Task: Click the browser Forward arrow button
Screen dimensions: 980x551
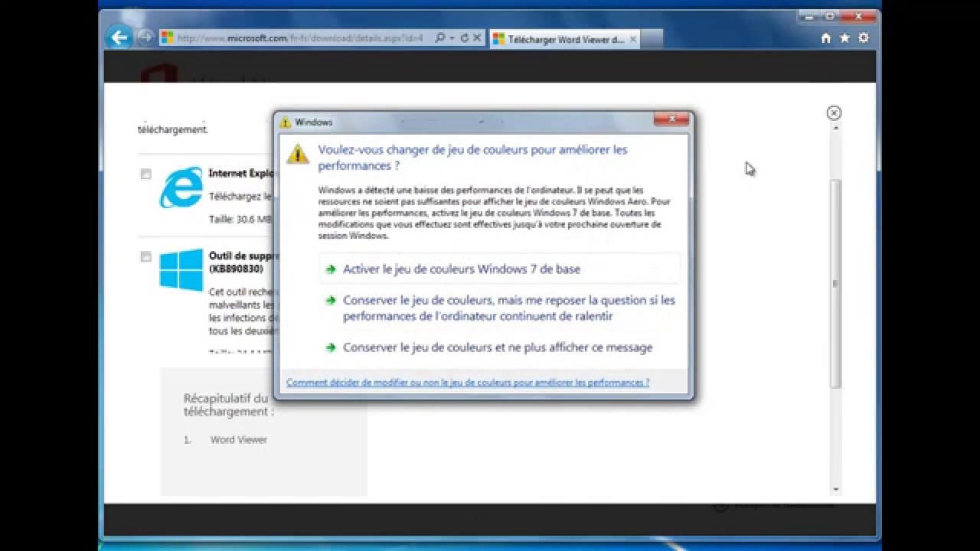Action: (x=145, y=37)
